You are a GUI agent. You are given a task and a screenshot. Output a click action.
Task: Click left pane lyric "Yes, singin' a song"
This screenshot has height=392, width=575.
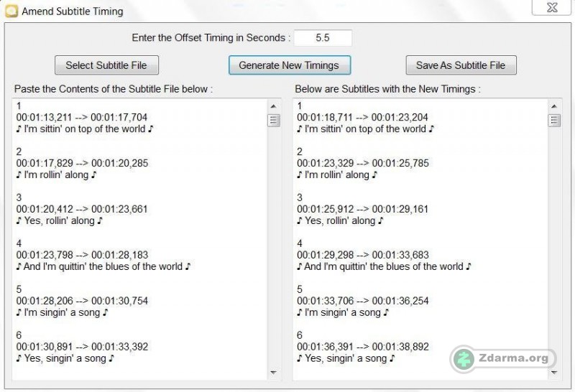65,358
